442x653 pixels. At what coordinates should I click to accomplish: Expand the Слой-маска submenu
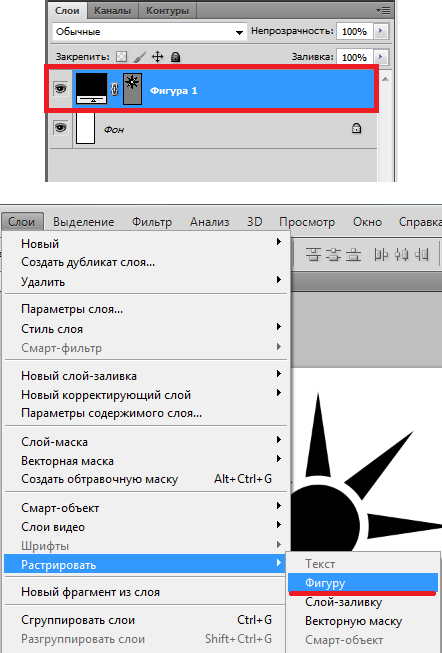(x=279, y=439)
